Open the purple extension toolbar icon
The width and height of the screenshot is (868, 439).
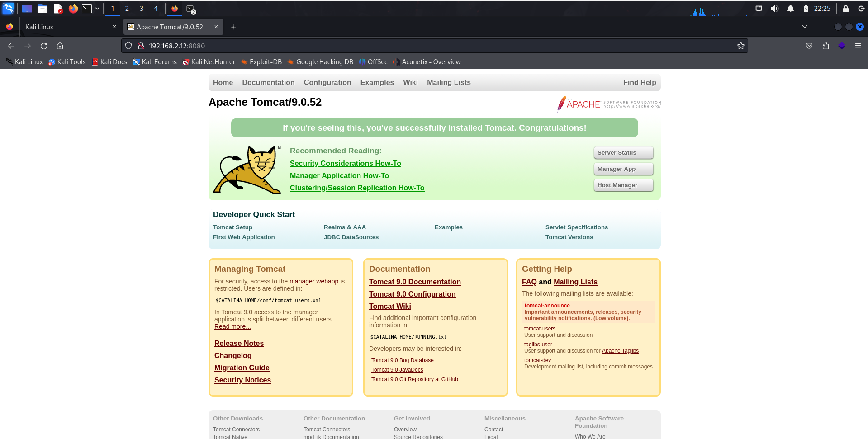click(x=842, y=46)
